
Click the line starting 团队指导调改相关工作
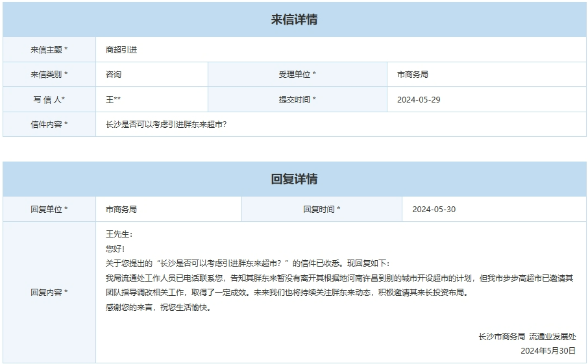point(288,293)
